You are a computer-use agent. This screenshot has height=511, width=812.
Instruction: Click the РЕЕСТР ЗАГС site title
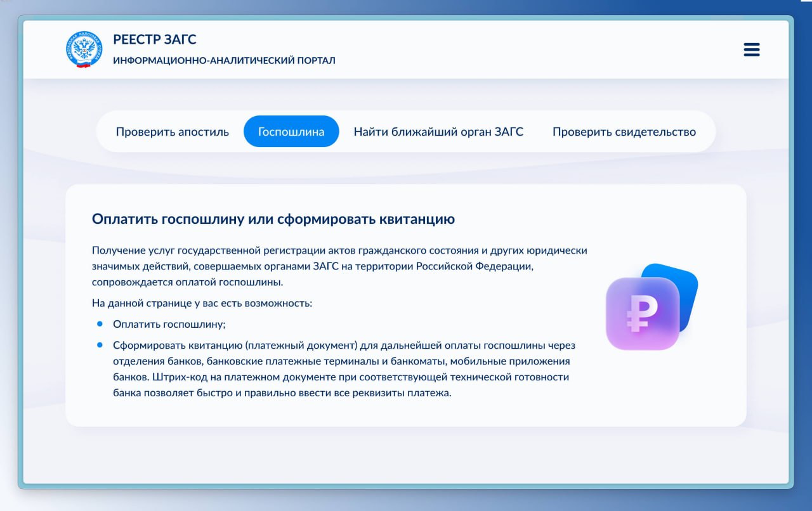pyautogui.click(x=155, y=39)
